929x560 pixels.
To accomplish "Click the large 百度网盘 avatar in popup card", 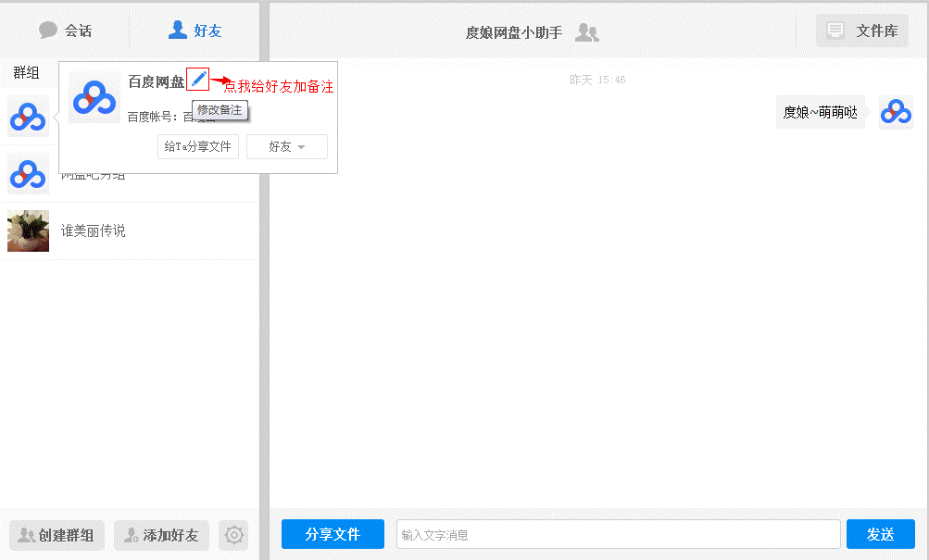I will click(x=94, y=97).
